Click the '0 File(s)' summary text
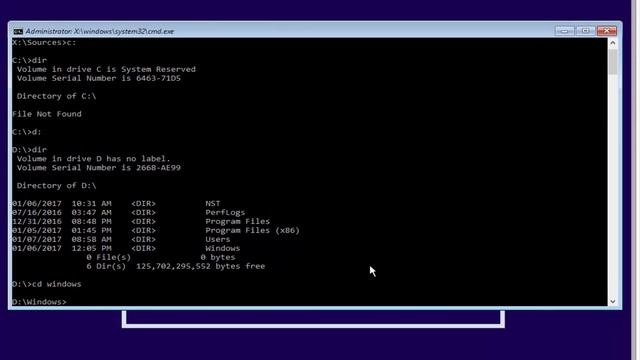Viewport: 640px width, 360px height. click(x=109, y=257)
